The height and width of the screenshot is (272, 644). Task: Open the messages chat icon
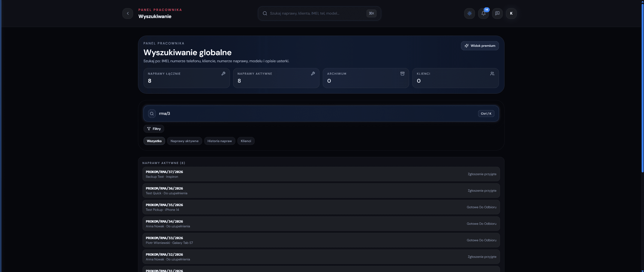[497, 13]
